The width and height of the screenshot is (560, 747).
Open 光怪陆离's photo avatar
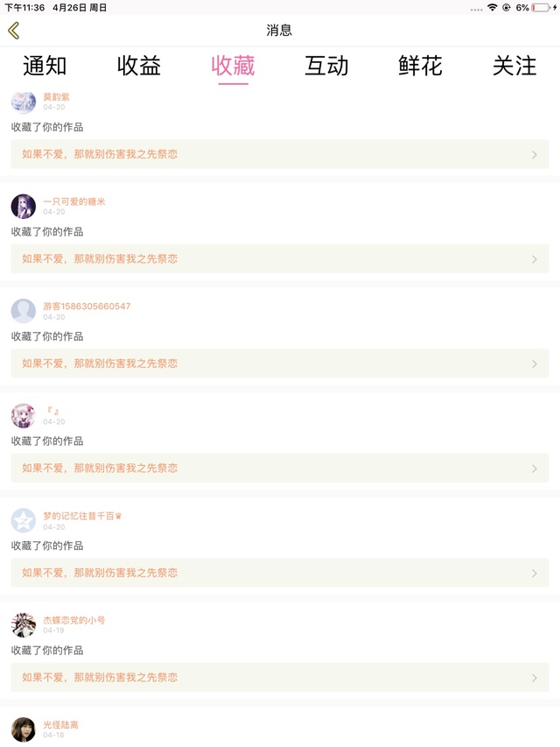[x=24, y=729]
